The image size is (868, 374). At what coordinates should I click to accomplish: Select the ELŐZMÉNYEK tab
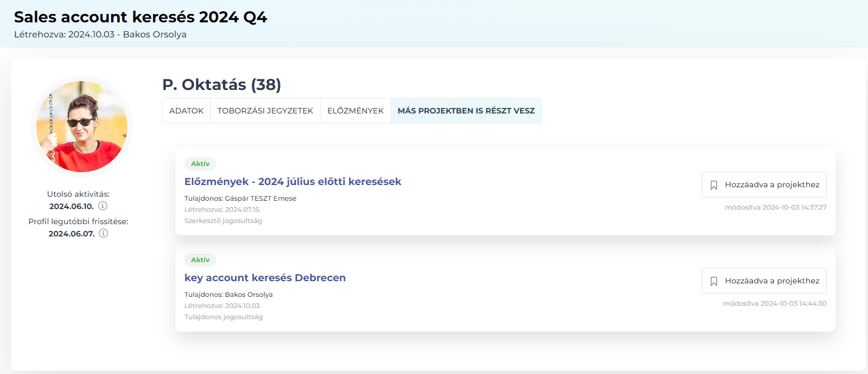tap(355, 111)
